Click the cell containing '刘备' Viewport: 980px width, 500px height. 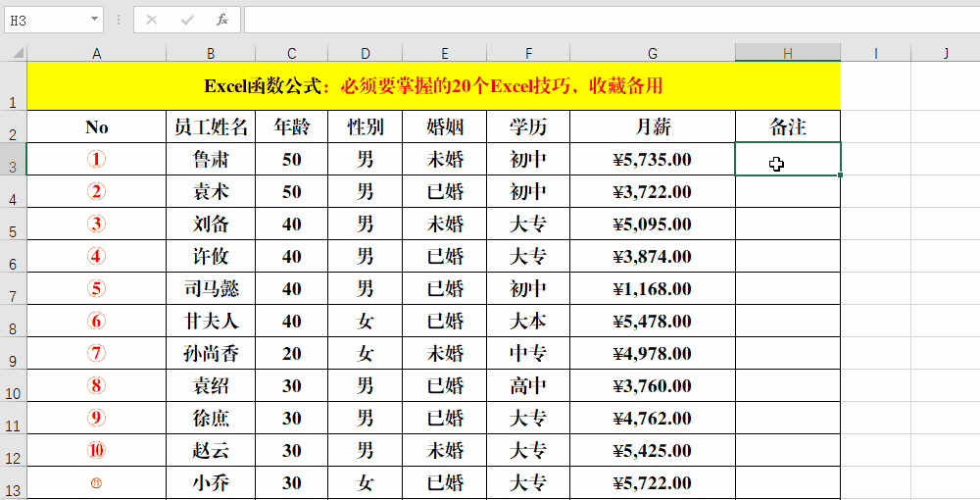(211, 224)
